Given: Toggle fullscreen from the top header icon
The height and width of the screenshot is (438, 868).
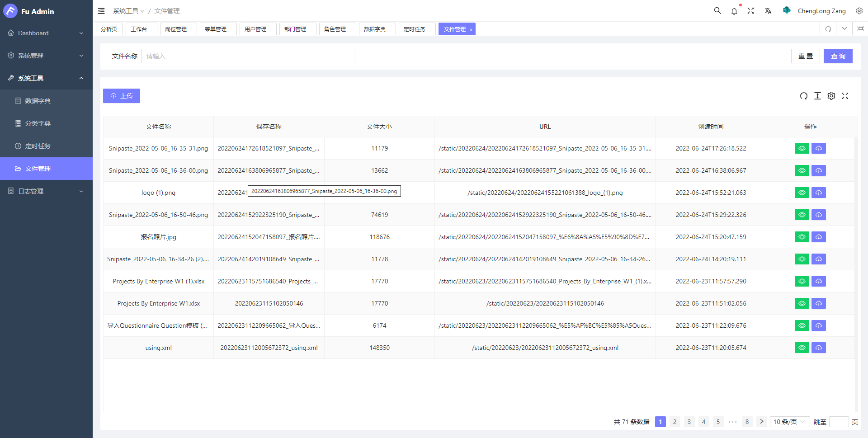Looking at the screenshot, I should pos(750,11).
